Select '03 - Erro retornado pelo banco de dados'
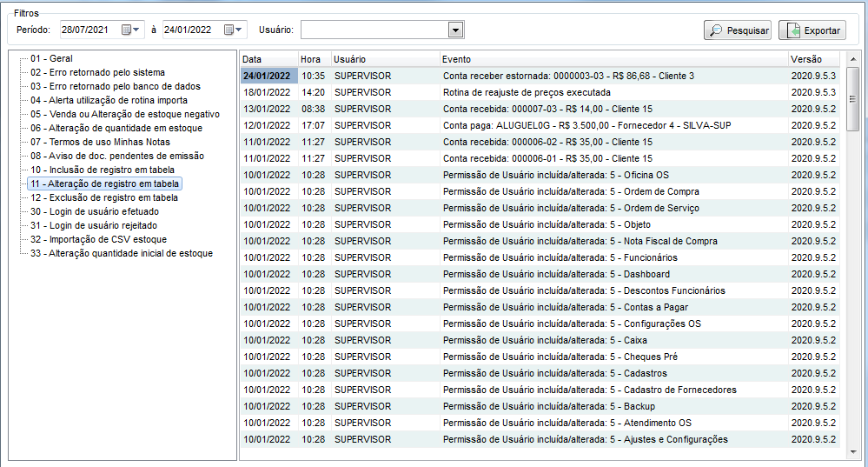 click(x=115, y=86)
